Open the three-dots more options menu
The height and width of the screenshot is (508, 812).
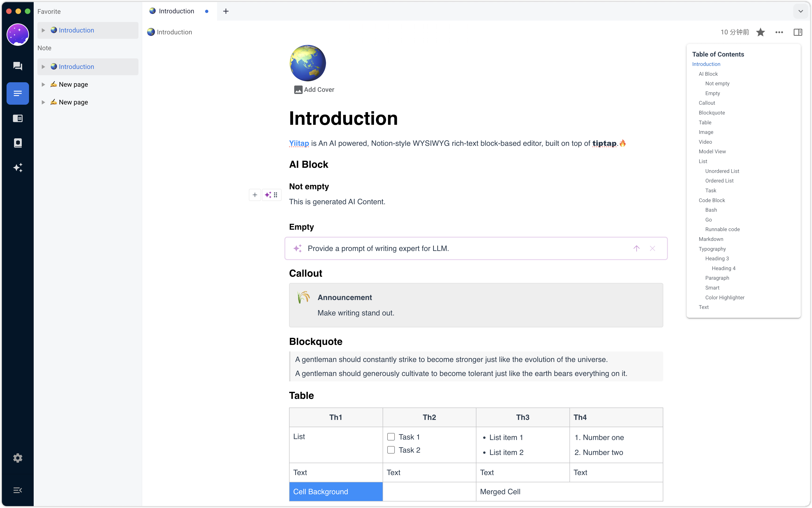coord(779,32)
